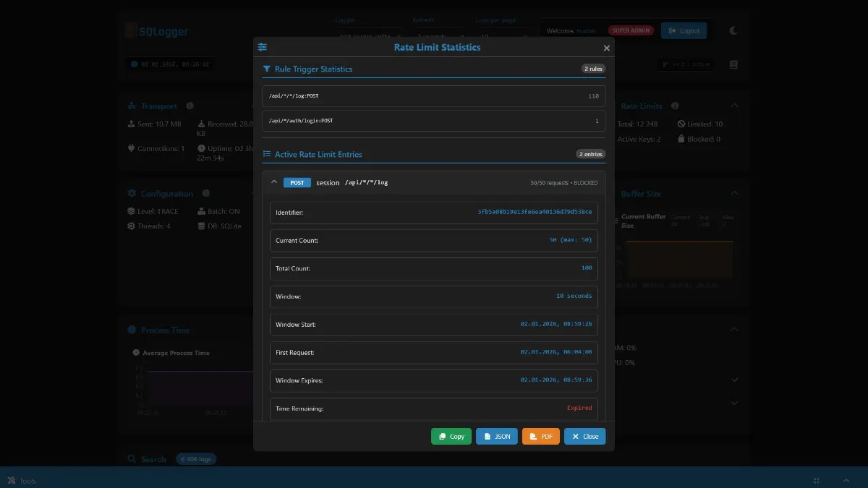This screenshot has width=868, height=488.
Task: Close the Rate Limit Statistics modal with X
Action: click(607, 48)
